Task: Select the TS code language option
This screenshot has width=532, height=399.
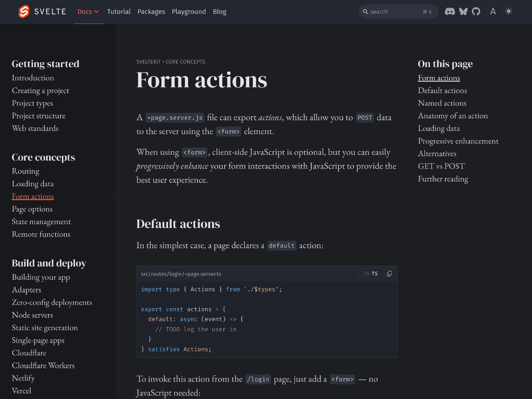Action: (x=375, y=273)
